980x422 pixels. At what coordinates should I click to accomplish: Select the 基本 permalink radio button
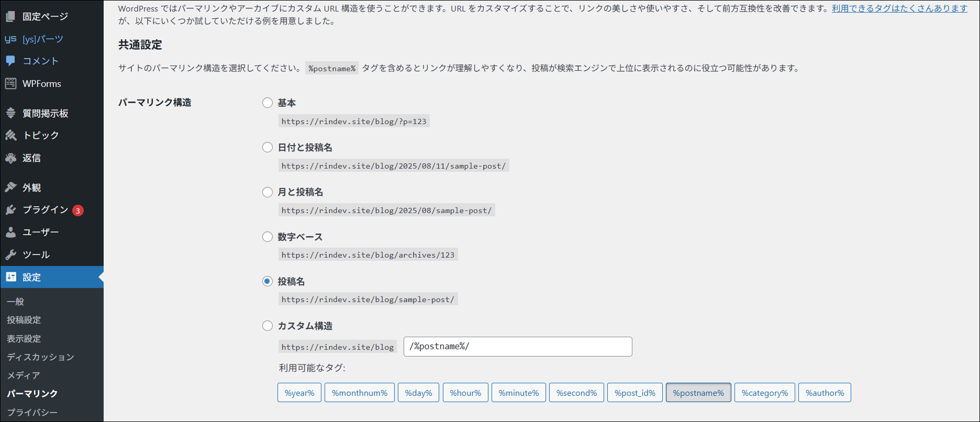point(268,103)
